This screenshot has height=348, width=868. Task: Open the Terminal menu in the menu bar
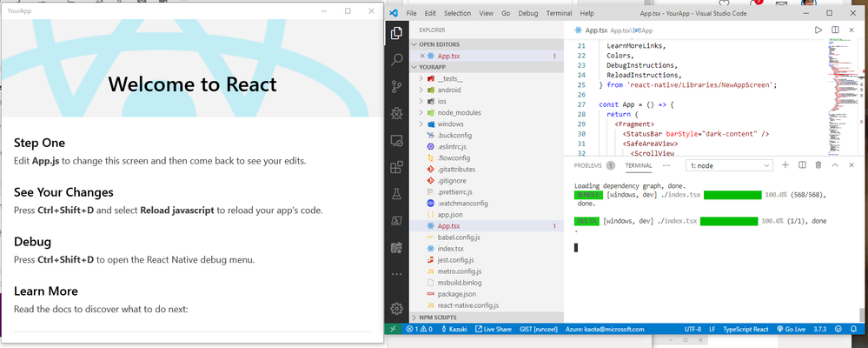[x=559, y=13]
